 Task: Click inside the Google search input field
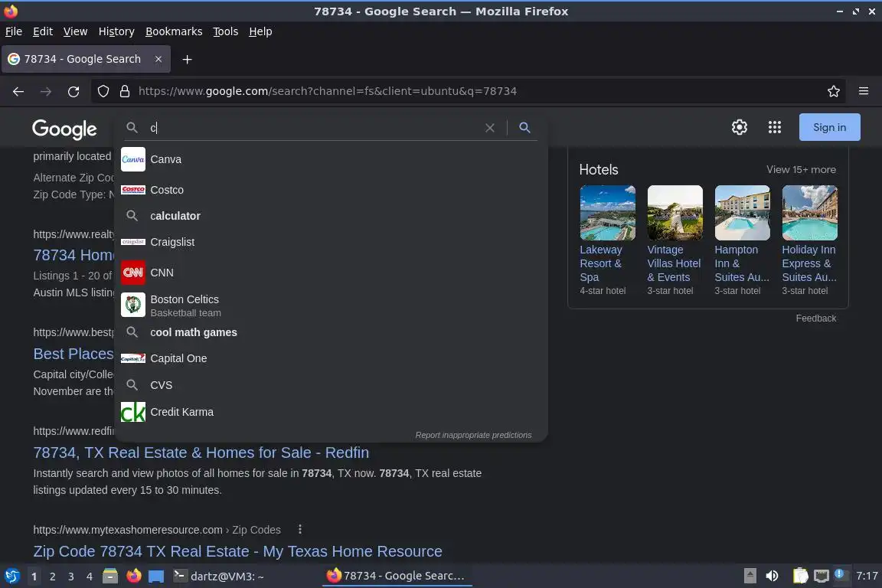point(315,128)
